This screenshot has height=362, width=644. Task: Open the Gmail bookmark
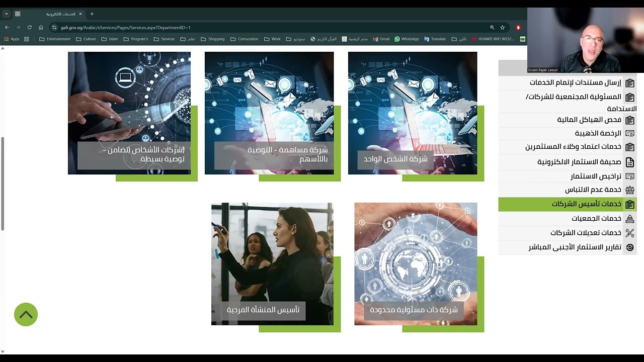click(x=381, y=39)
